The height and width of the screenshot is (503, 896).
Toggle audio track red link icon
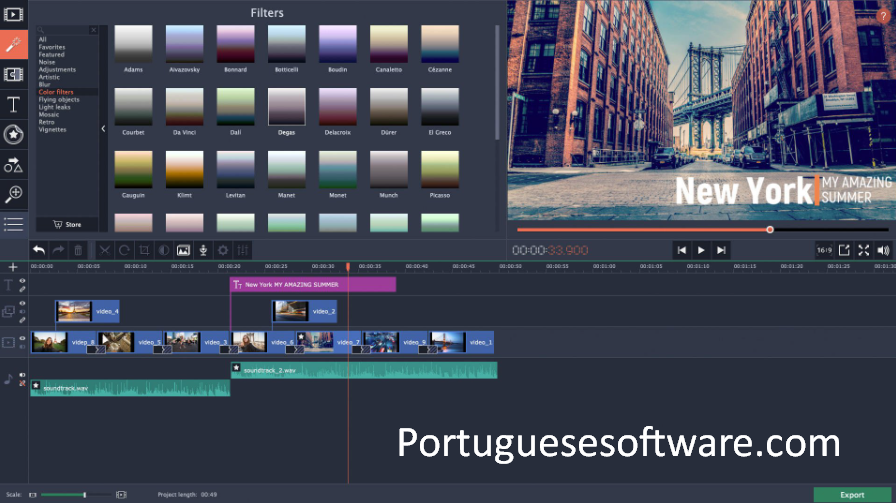click(22, 383)
